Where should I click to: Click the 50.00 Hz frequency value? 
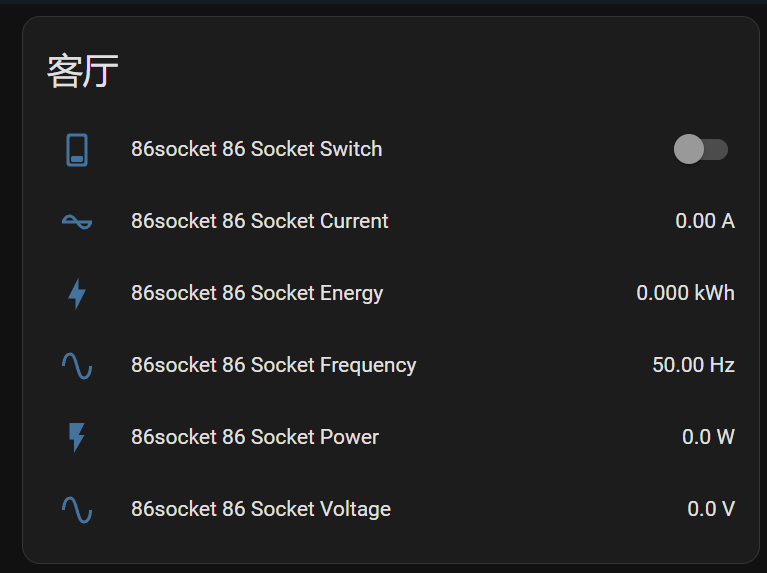(693, 365)
